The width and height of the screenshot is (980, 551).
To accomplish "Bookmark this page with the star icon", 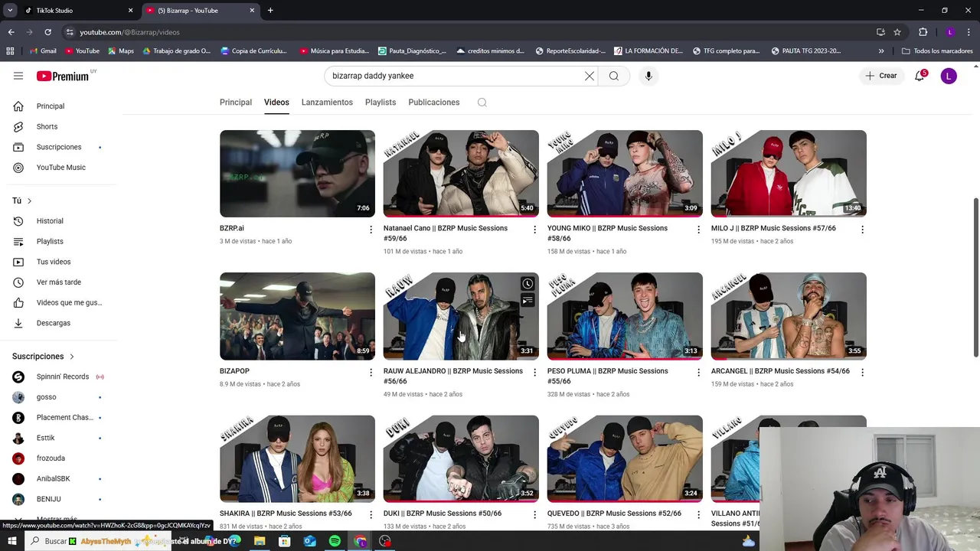I will pyautogui.click(x=897, y=32).
